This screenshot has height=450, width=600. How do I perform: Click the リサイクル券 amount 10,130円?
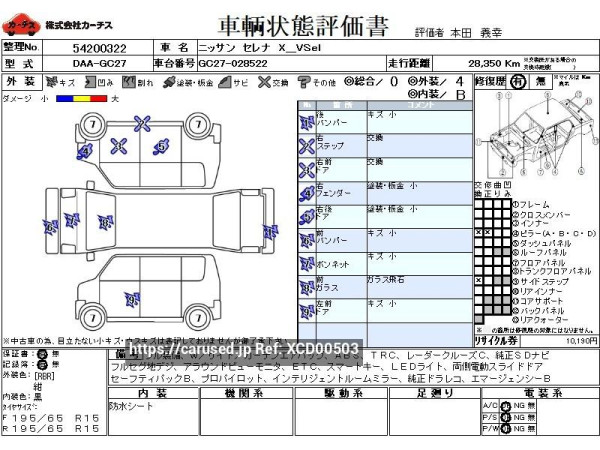coord(582,340)
